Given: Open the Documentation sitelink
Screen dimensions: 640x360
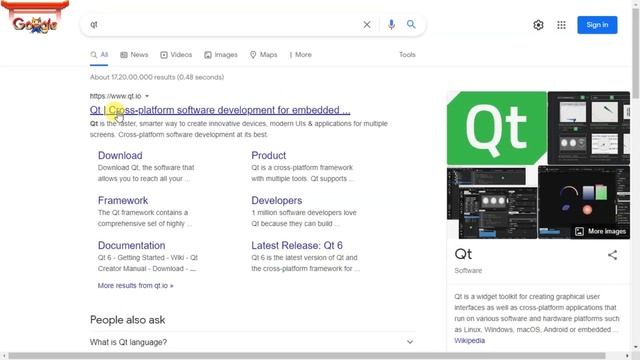Looking at the screenshot, I should (131, 245).
